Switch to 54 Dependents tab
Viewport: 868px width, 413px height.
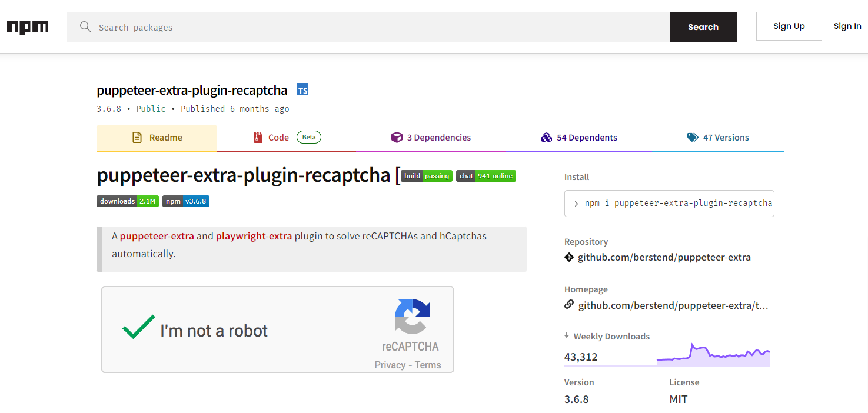click(x=579, y=138)
